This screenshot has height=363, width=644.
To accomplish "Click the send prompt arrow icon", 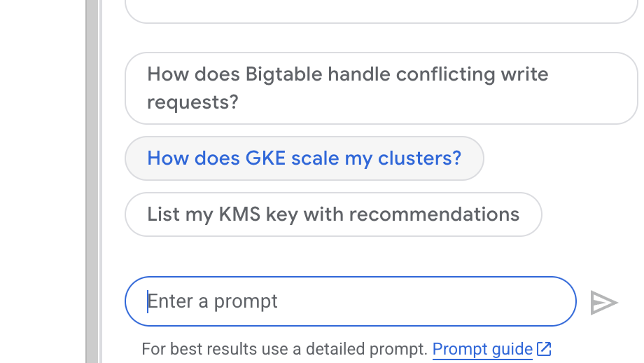I will [603, 302].
